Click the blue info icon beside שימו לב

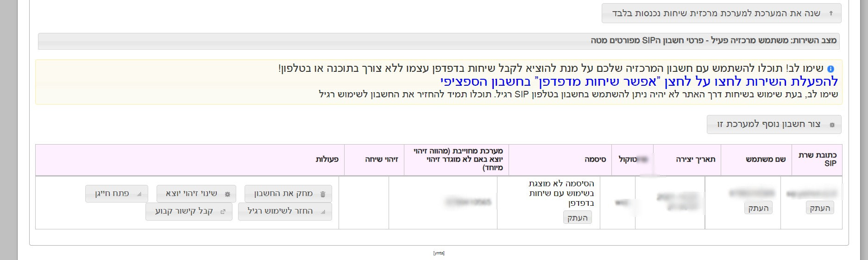point(830,69)
